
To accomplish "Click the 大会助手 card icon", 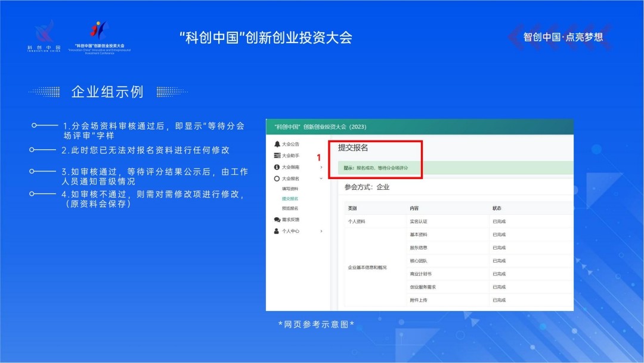I will (x=277, y=156).
